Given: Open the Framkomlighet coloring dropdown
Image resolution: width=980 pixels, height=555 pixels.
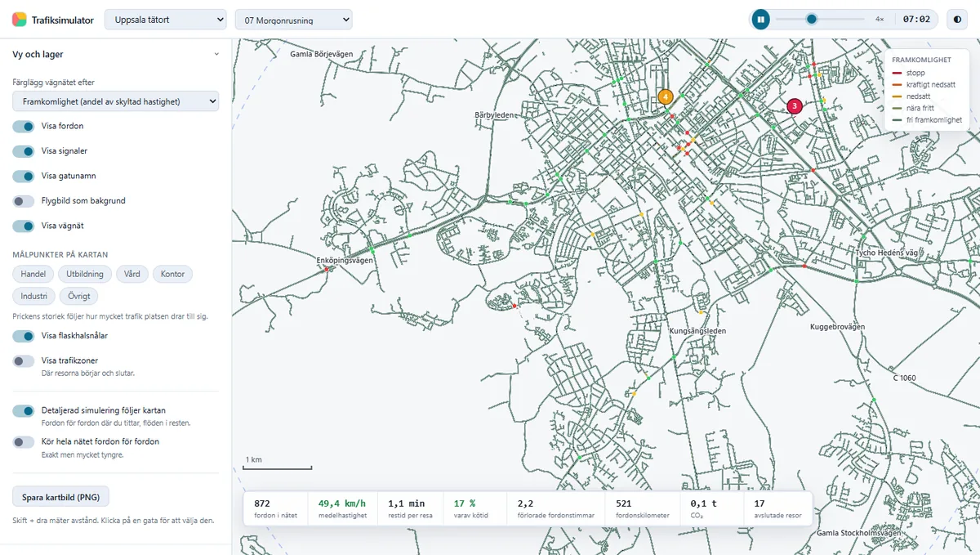Looking at the screenshot, I should 115,101.
